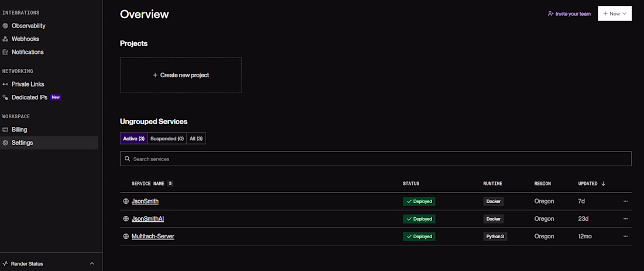Focus the Search services field

click(x=375, y=159)
